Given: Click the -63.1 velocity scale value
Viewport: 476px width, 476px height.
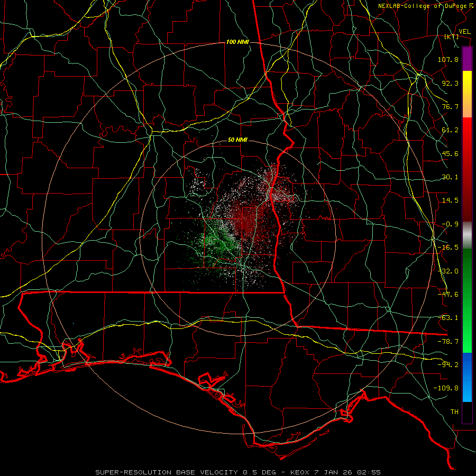Looking at the screenshot, I should click(448, 318).
